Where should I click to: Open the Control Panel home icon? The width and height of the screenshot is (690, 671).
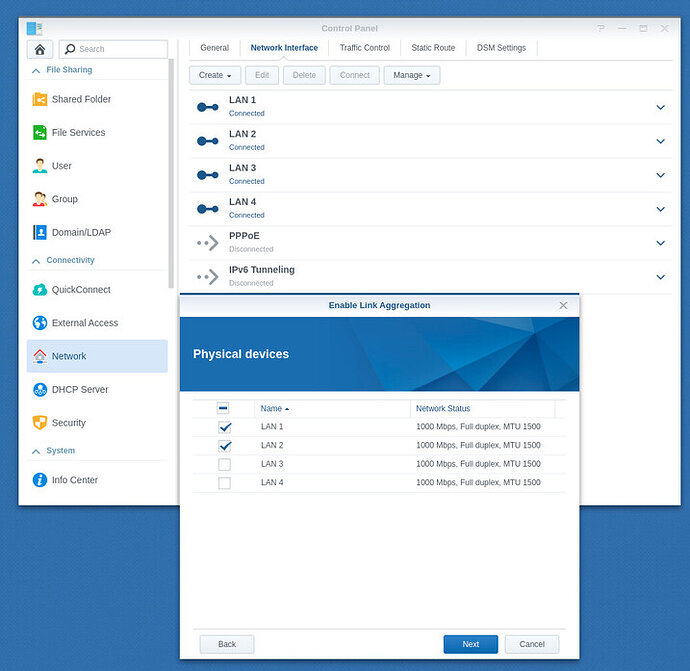point(40,49)
